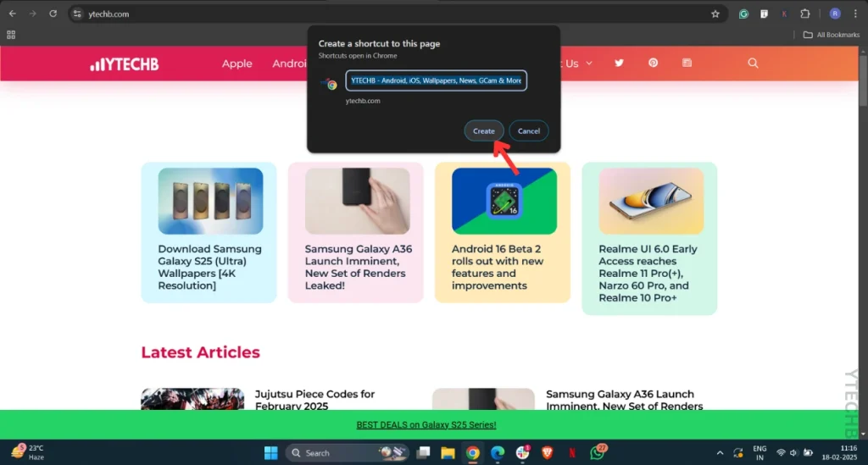Open the Extensions puzzle icon
This screenshot has height=465, width=868.
[x=805, y=14]
